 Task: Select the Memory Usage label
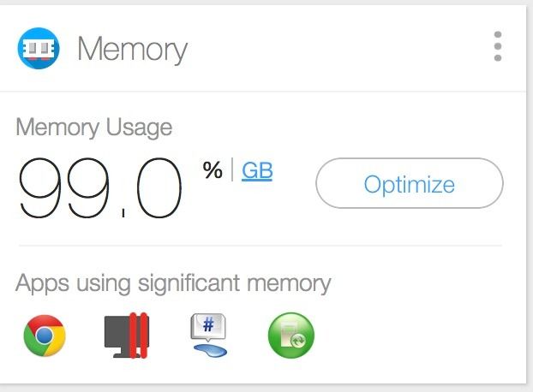93,128
